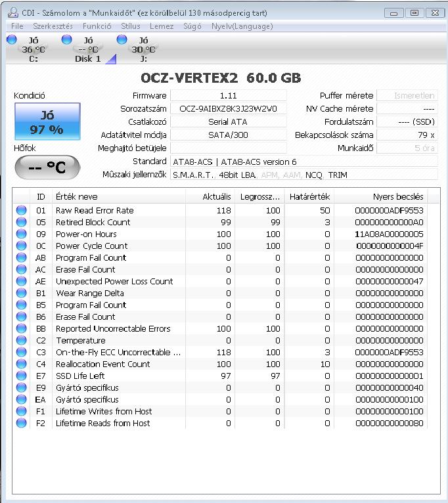Open the Súgó menu
This screenshot has height=503, width=448.
pos(192,26)
